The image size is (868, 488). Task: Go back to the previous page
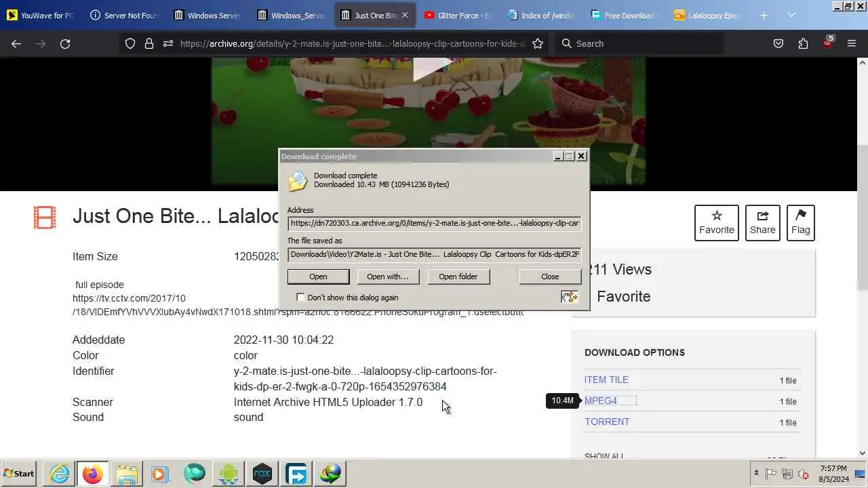pos(16,43)
